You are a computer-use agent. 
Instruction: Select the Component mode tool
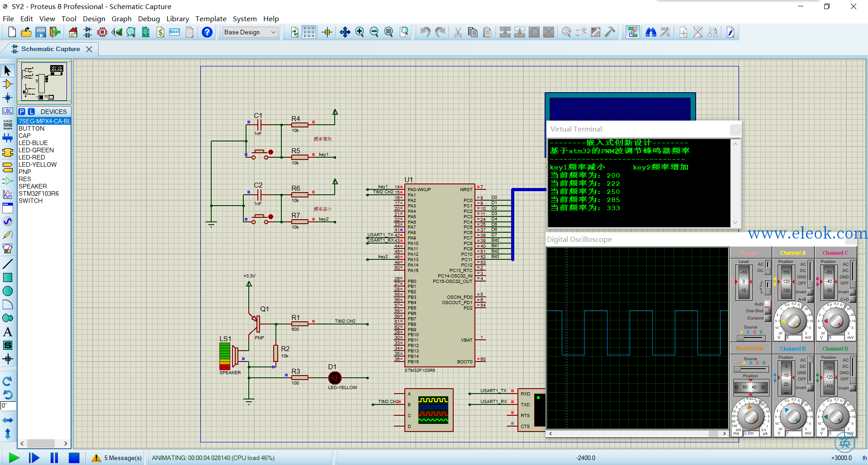pyautogui.click(x=8, y=84)
